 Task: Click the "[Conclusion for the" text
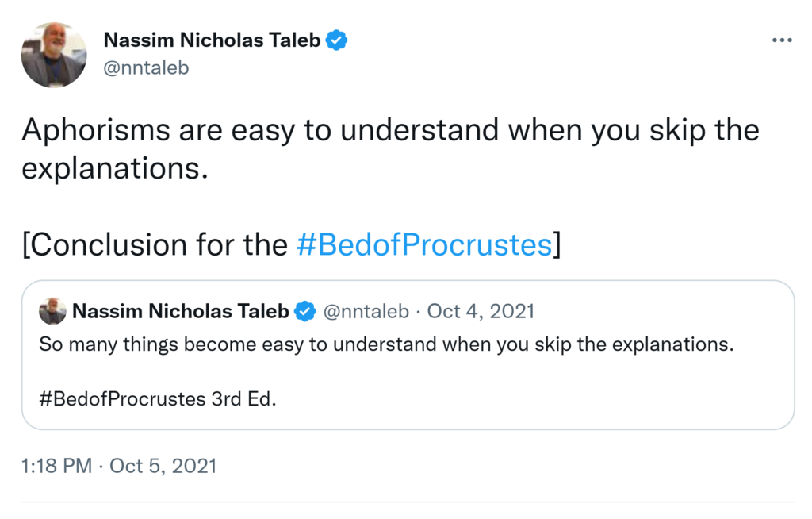155,245
